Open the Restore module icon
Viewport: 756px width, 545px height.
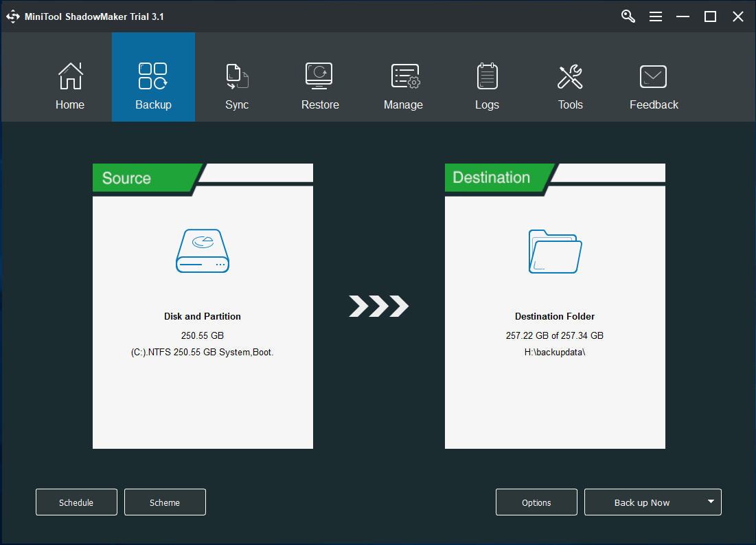320,76
